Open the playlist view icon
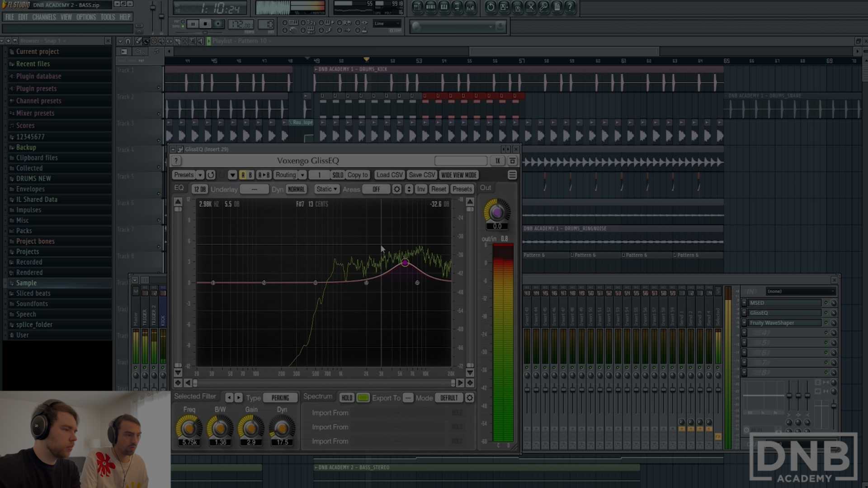This screenshot has width=868, height=488. [417, 7]
